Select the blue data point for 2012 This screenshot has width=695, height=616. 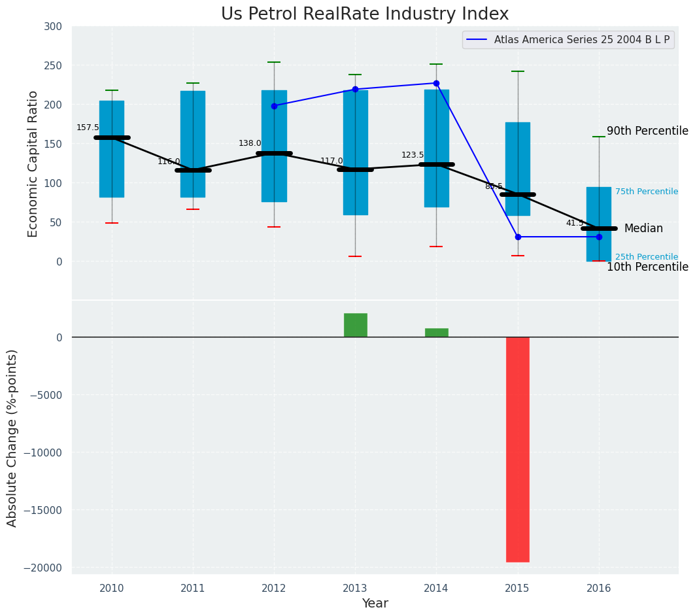[274, 106]
